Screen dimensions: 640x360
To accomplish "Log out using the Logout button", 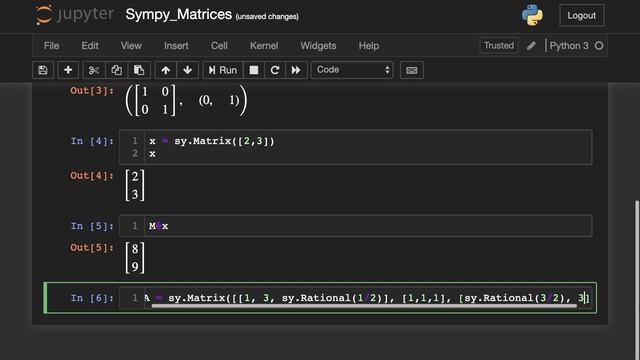I will click(582, 16).
